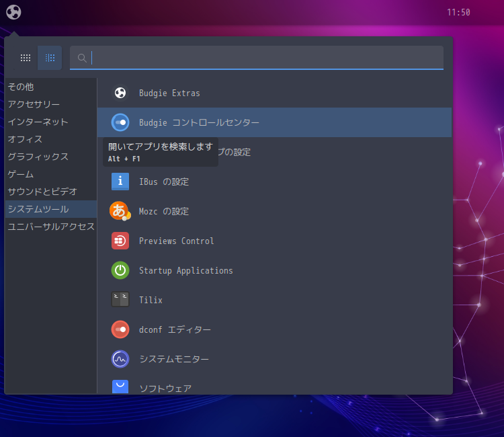Image resolution: width=504 pixels, height=437 pixels.
Task: Open Previews Control entry label
Action: coord(177,241)
